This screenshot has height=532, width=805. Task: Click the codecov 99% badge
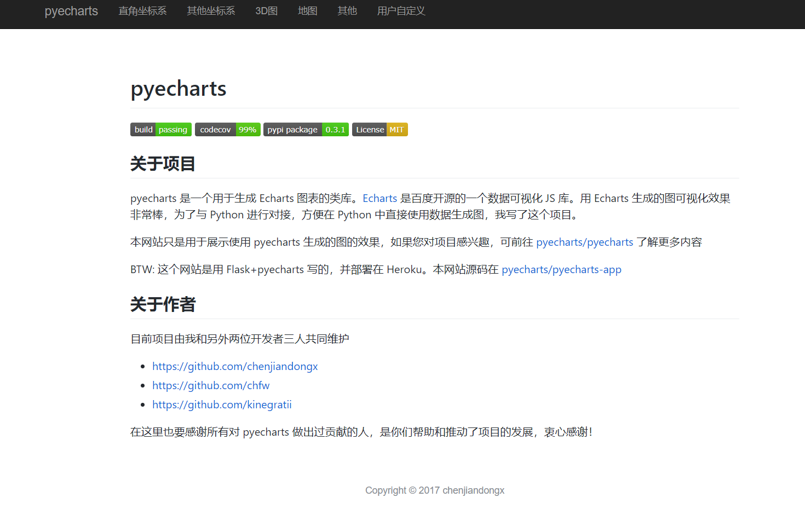(227, 130)
